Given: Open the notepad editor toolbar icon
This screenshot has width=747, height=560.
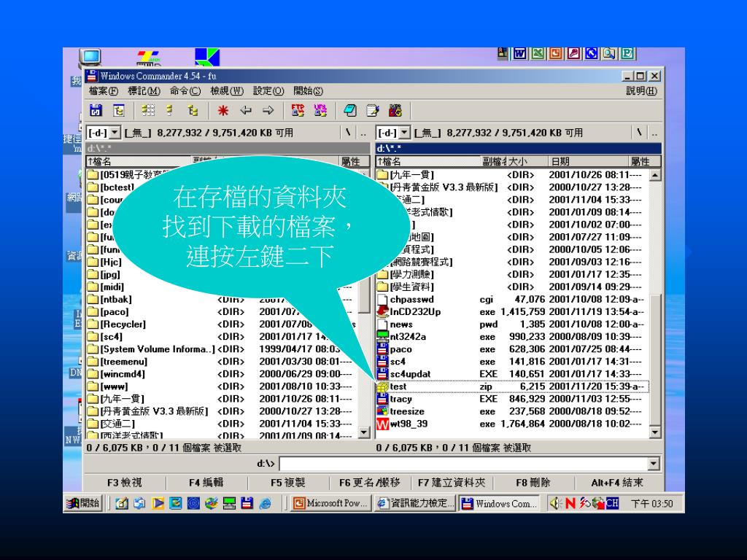Looking at the screenshot, I should coord(373,111).
